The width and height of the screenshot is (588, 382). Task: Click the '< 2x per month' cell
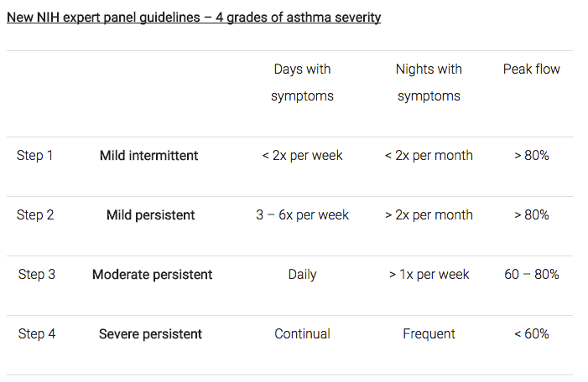pyautogui.click(x=429, y=156)
